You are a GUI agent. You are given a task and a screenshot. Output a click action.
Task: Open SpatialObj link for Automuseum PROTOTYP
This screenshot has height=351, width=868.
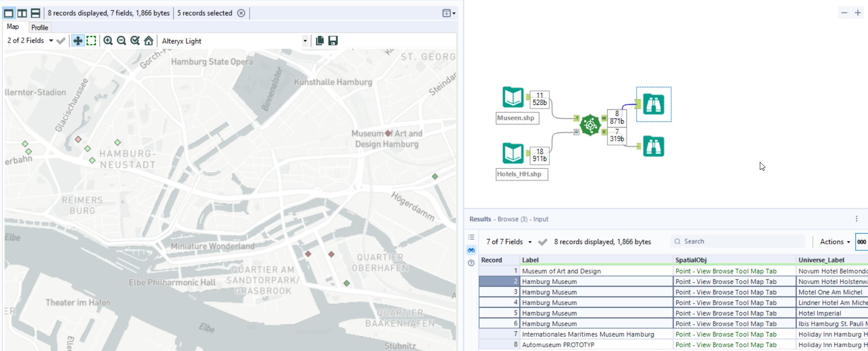(x=726, y=345)
